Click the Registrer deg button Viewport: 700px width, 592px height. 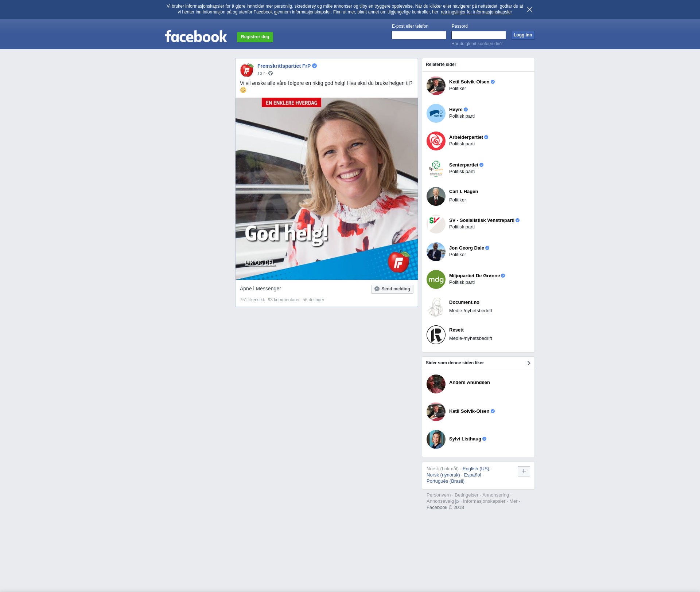(255, 37)
